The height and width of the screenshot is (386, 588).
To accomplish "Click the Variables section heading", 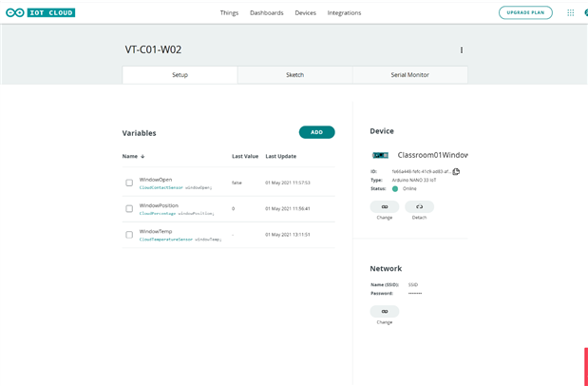I will point(139,133).
